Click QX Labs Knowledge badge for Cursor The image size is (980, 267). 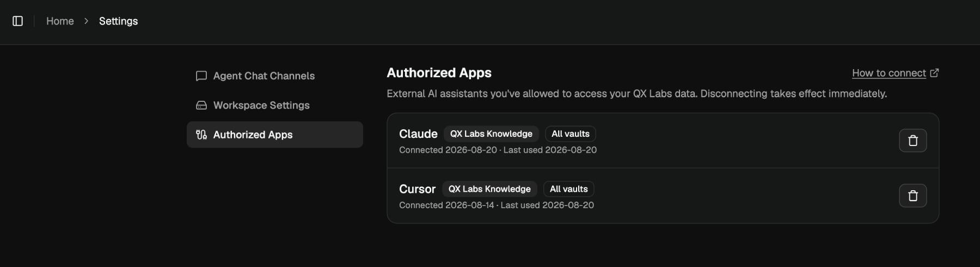(x=489, y=189)
